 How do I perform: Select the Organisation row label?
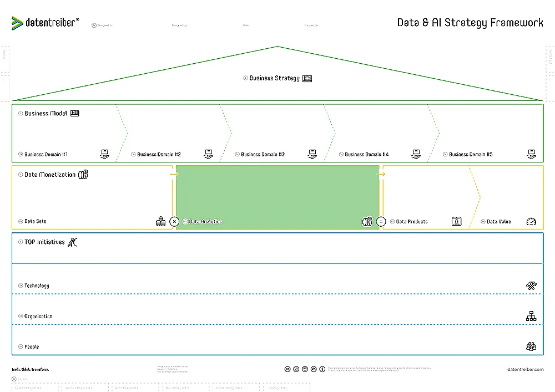[x=38, y=317]
